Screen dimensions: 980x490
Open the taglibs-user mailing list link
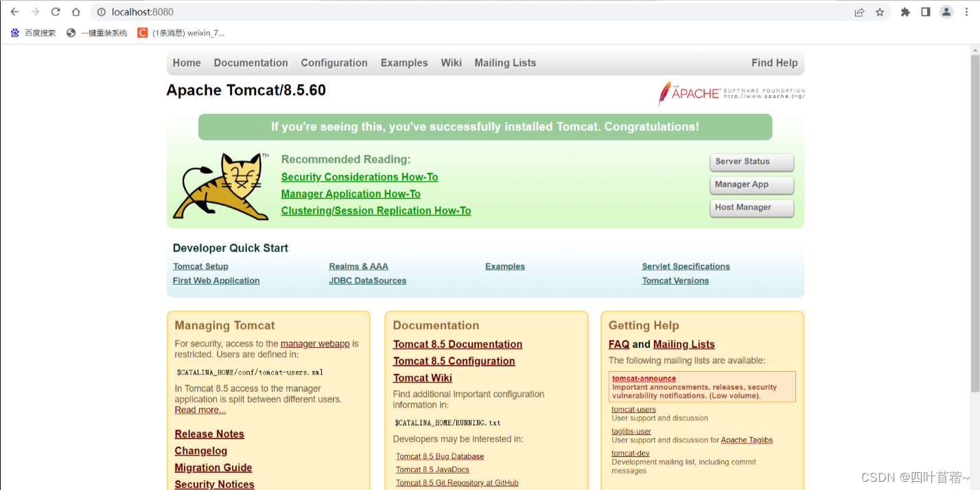coord(631,432)
